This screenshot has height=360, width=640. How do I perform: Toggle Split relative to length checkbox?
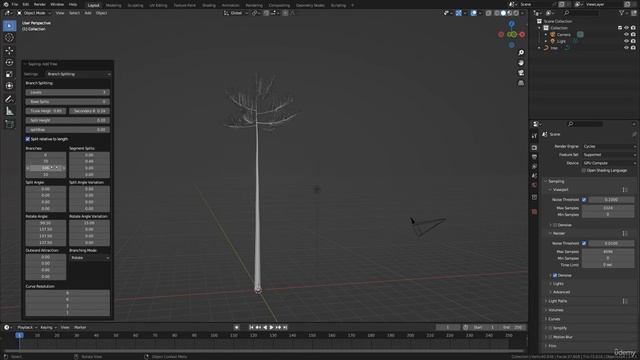coord(28,139)
